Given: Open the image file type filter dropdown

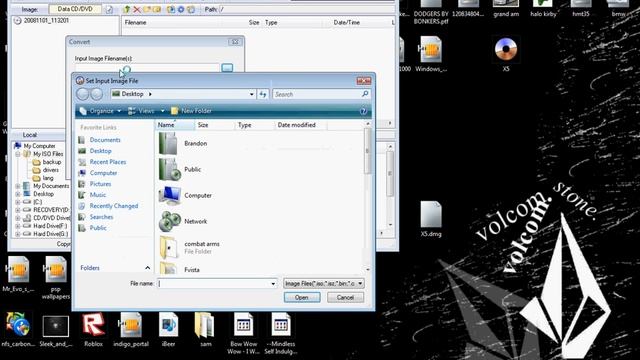Looking at the screenshot, I should point(324,283).
